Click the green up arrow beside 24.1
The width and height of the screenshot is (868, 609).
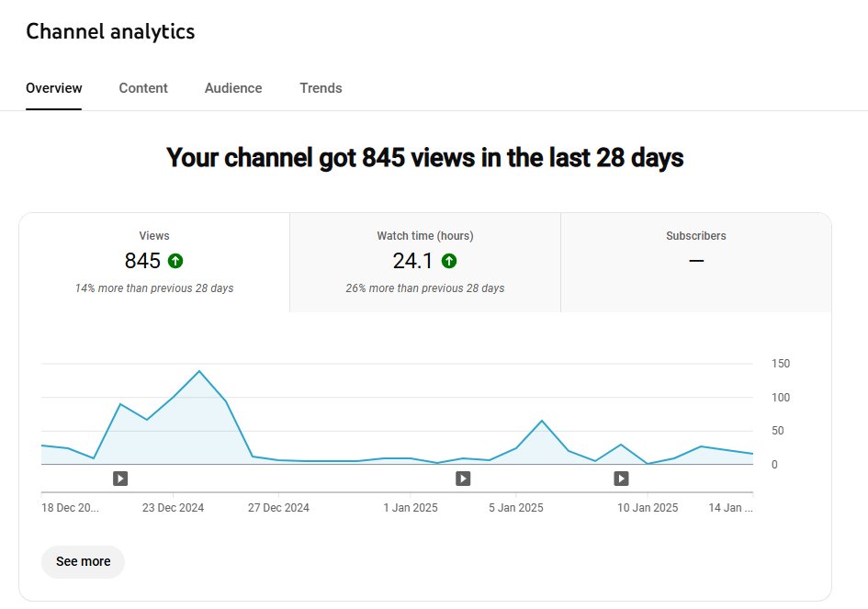click(x=449, y=261)
